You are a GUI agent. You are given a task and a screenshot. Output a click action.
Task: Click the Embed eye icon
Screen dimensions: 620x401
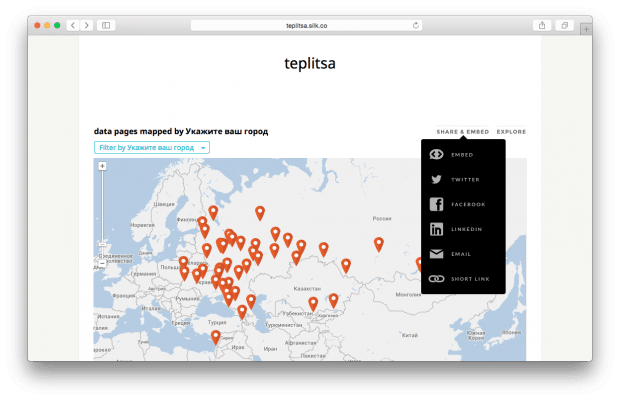tap(436, 155)
